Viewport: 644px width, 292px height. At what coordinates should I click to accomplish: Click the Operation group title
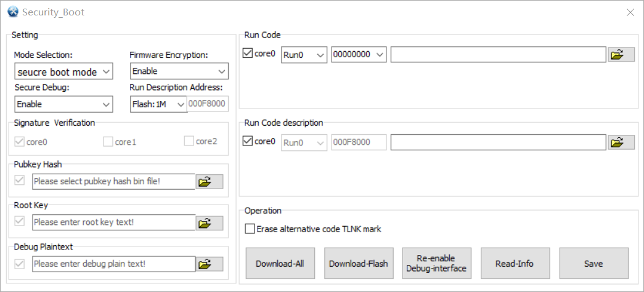point(263,211)
